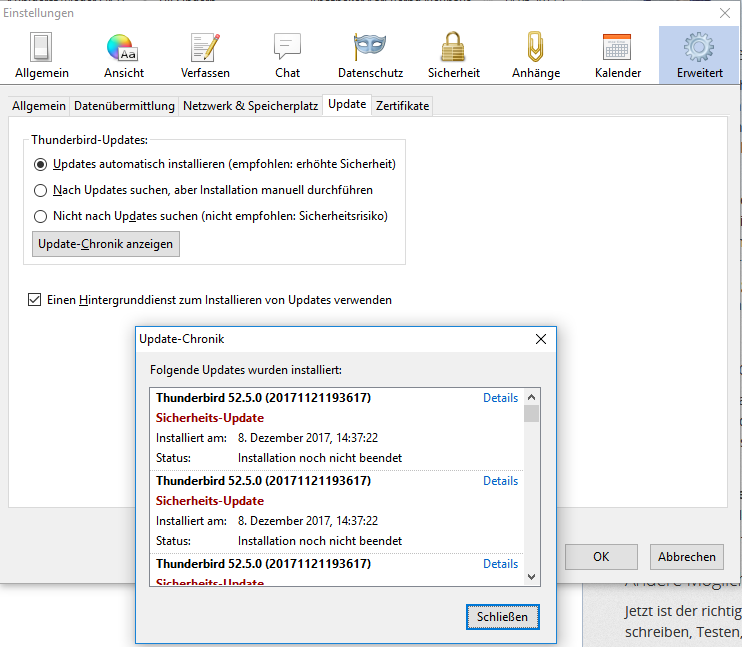Open the Datenschutz mask icon category
Viewport: 742px width, 647px height.
point(371,56)
